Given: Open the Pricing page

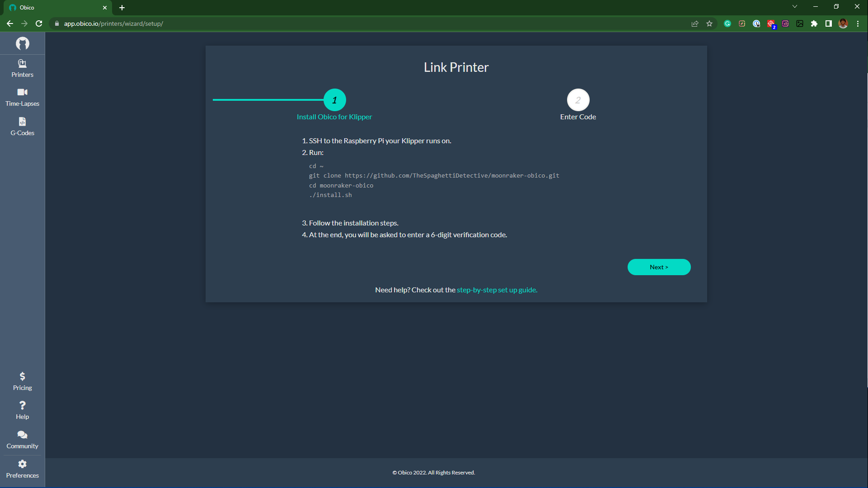Looking at the screenshot, I should pyautogui.click(x=22, y=382).
